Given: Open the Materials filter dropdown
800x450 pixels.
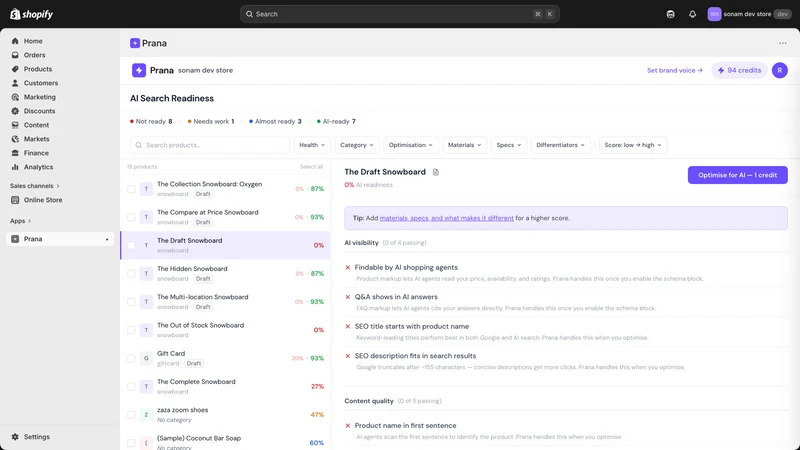Looking at the screenshot, I should tap(464, 145).
